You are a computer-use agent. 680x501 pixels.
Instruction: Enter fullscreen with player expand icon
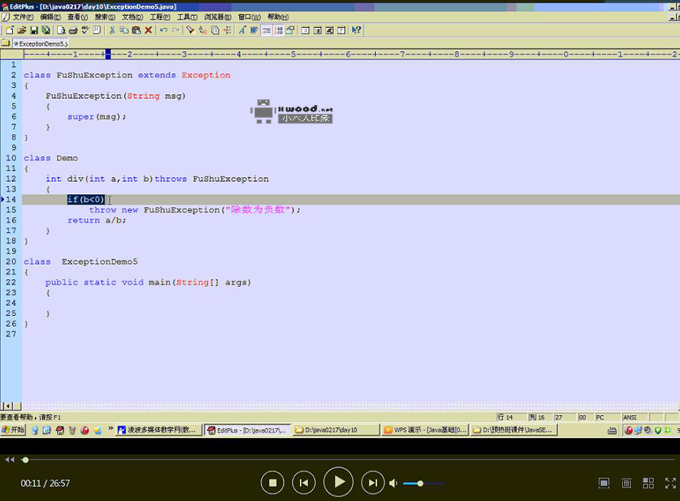point(670,483)
